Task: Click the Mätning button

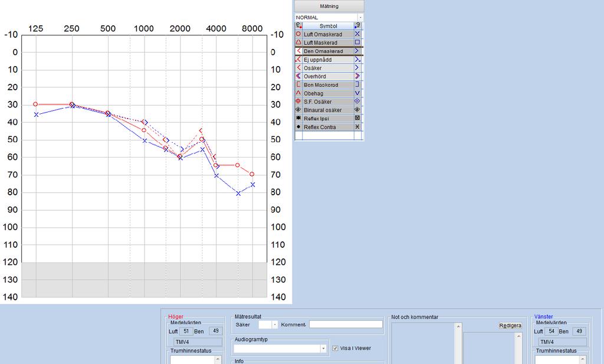Action: click(x=329, y=6)
